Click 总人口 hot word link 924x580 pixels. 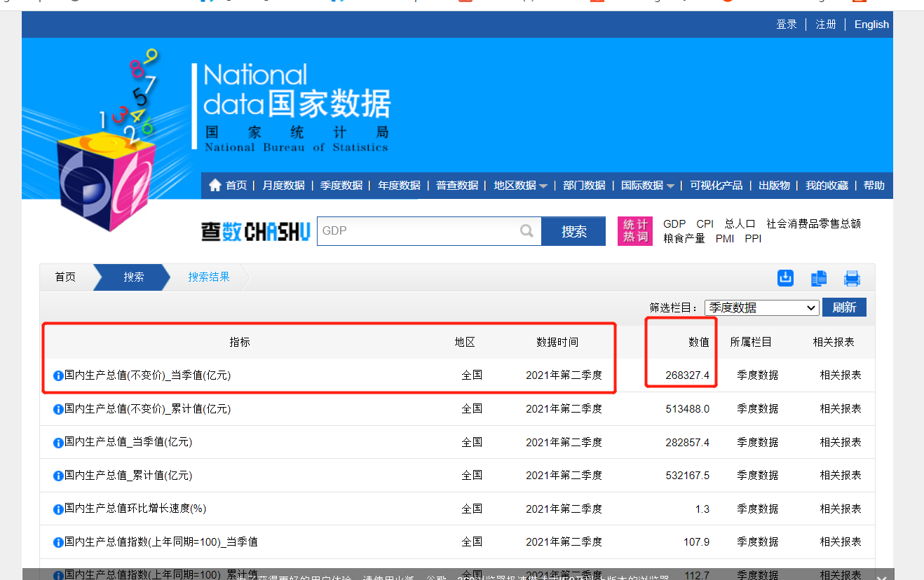(x=740, y=224)
